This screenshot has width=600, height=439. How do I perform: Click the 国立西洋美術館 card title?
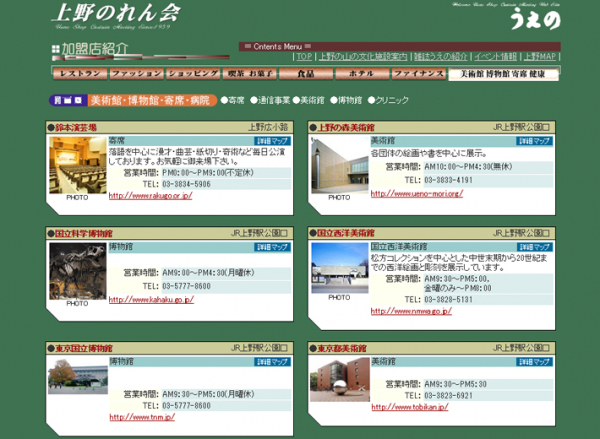click(346, 233)
